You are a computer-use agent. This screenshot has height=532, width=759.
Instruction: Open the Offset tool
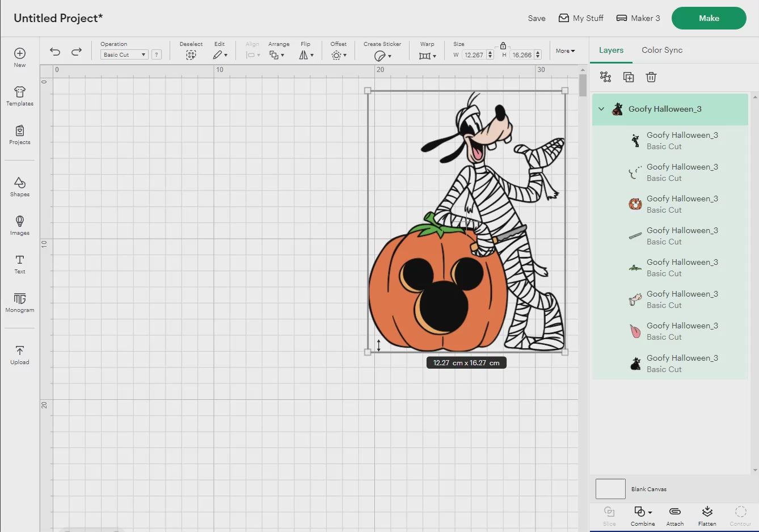pyautogui.click(x=339, y=55)
